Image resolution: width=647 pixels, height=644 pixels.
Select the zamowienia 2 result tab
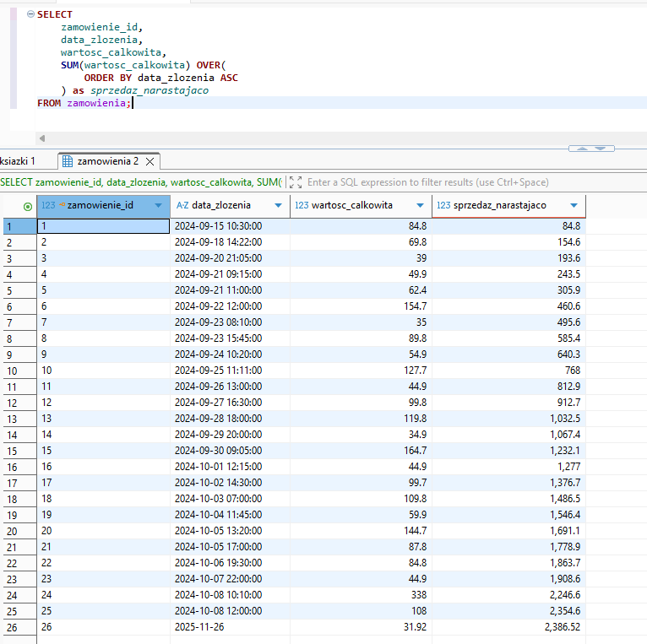point(107,160)
